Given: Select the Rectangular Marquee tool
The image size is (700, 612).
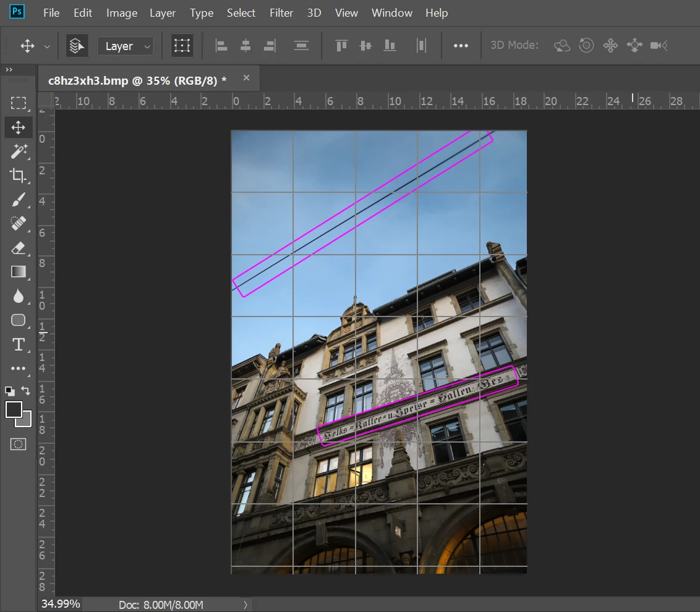Looking at the screenshot, I should coord(19,103).
